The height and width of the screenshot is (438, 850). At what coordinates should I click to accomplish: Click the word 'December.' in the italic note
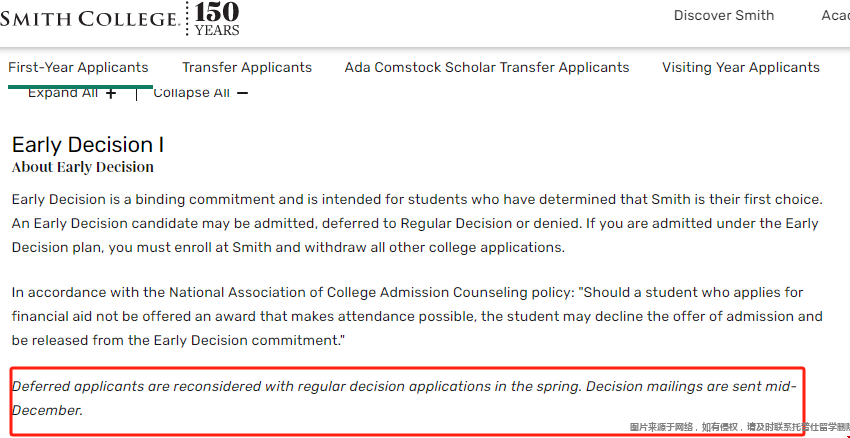tap(47, 410)
